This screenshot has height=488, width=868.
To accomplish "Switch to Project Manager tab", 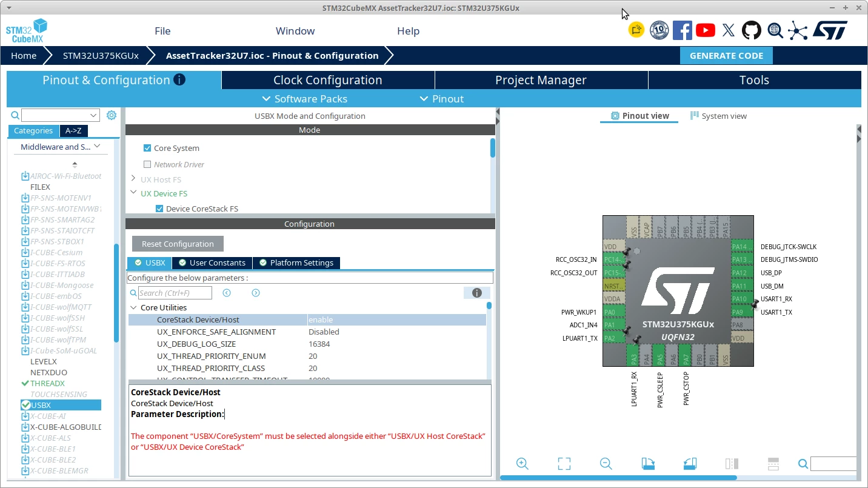I will [541, 80].
